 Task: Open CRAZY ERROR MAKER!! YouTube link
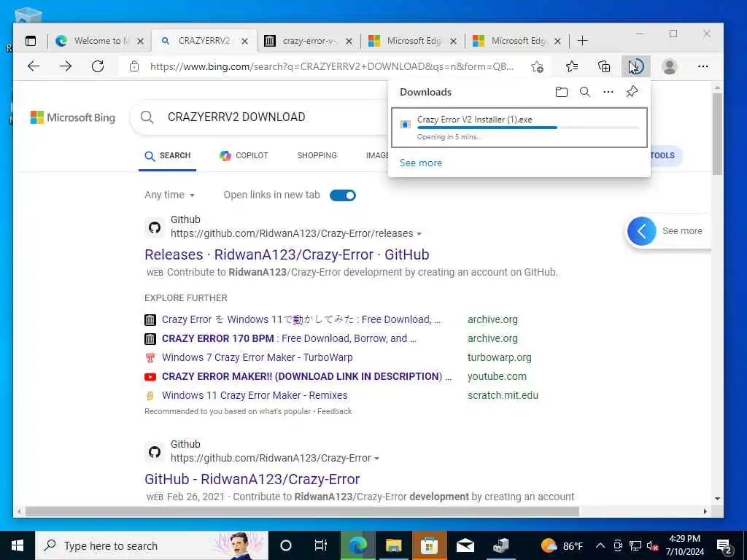pyautogui.click(x=306, y=377)
